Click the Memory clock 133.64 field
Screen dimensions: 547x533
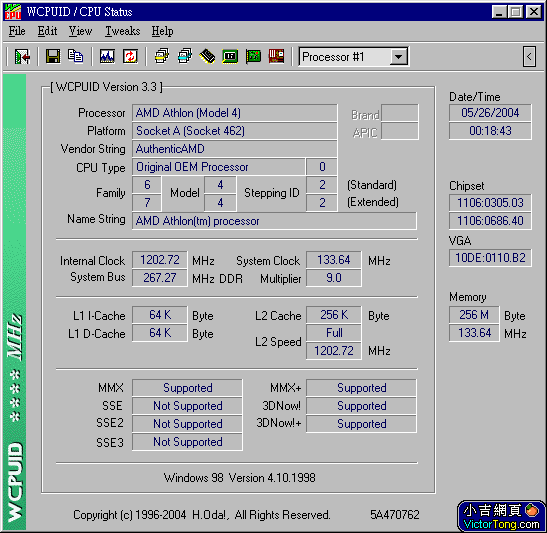474,333
